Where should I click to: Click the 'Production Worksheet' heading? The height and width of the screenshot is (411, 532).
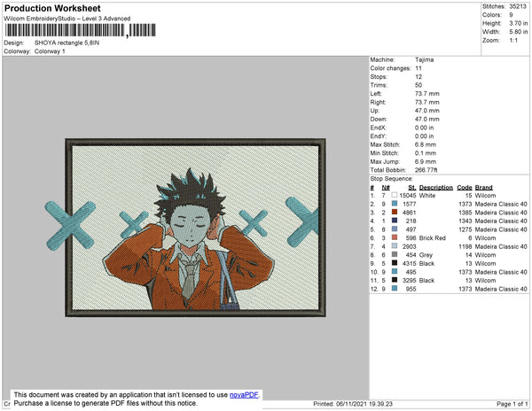pos(52,8)
